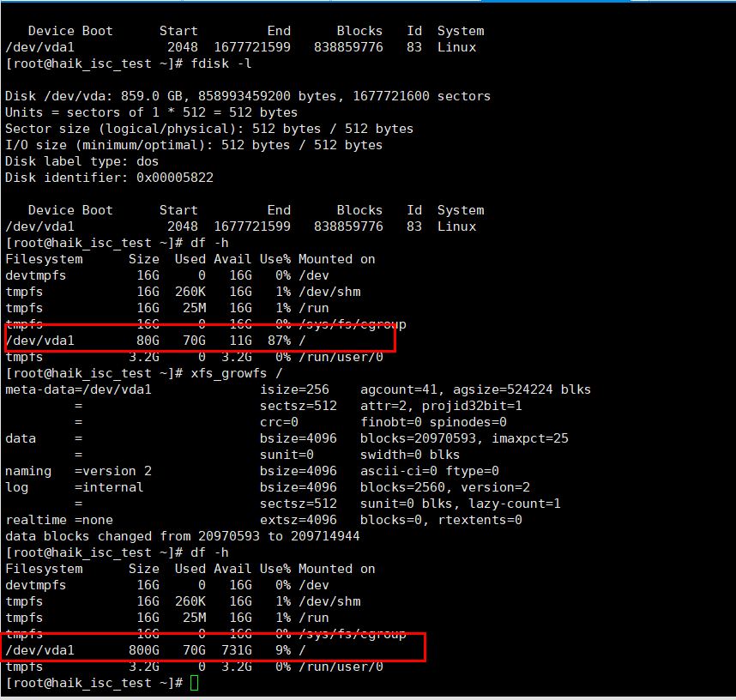This screenshot has width=736, height=700.
Task: Click the "731G" available value
Action: [x=237, y=650]
